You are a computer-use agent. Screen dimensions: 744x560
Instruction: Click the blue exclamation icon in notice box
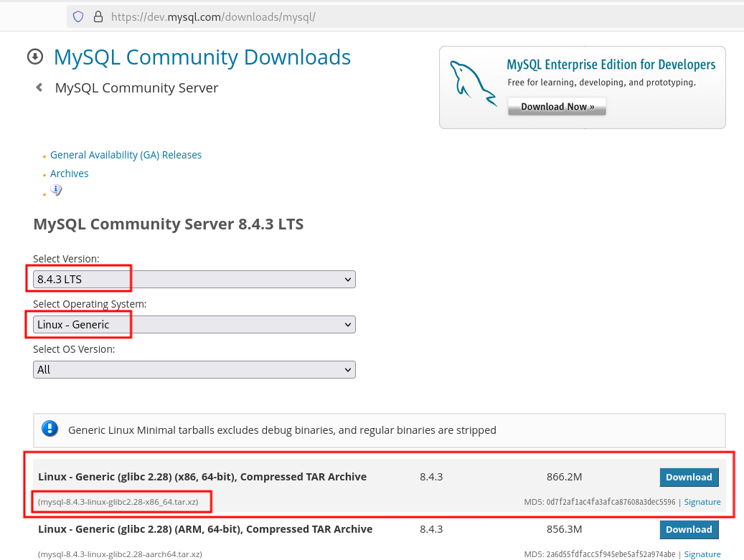pos(50,429)
